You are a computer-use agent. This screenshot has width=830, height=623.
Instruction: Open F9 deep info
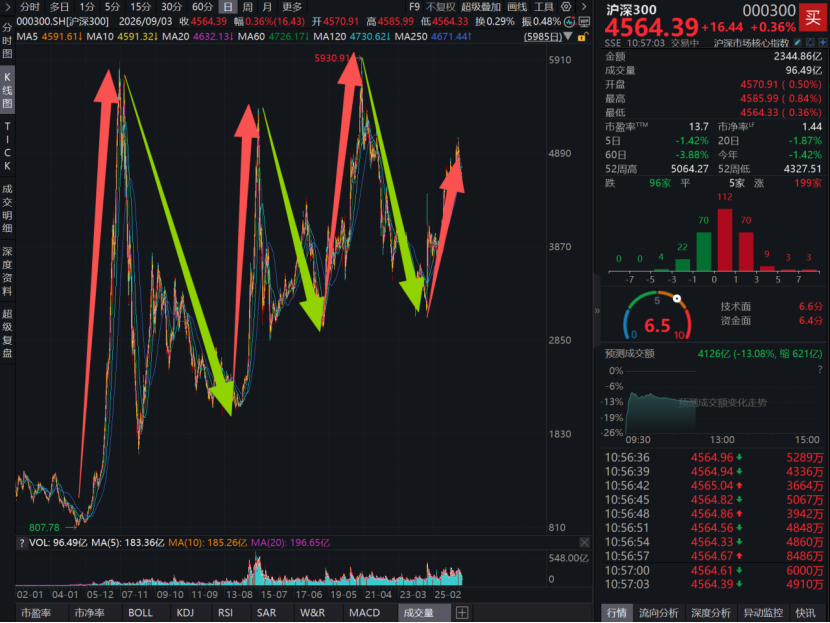click(x=414, y=7)
